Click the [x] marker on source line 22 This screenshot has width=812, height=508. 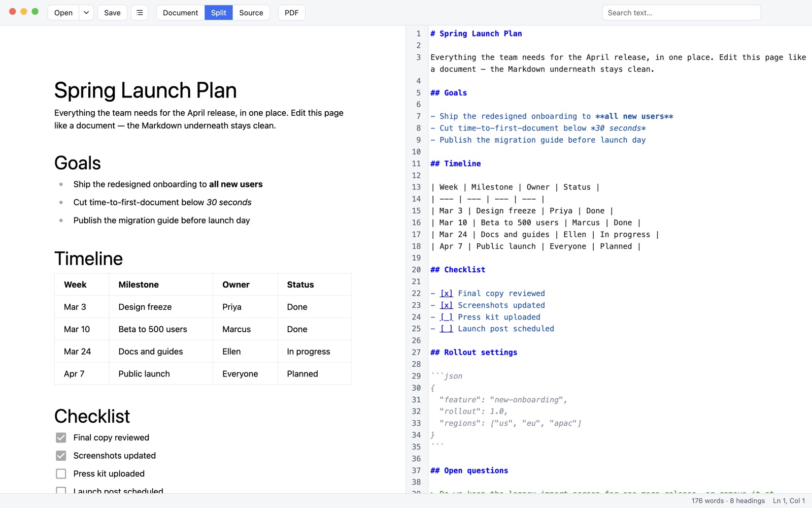(x=446, y=293)
